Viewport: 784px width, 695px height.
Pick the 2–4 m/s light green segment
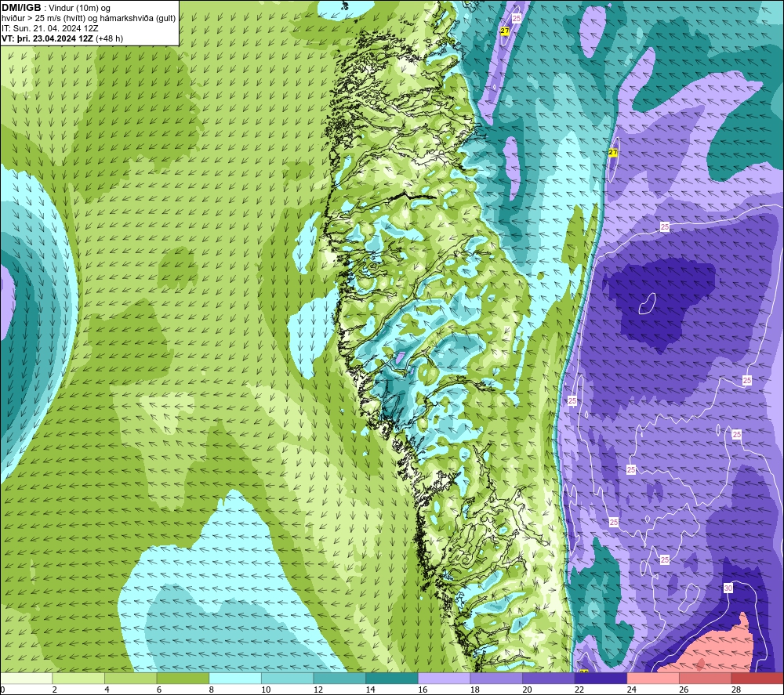[78, 678]
